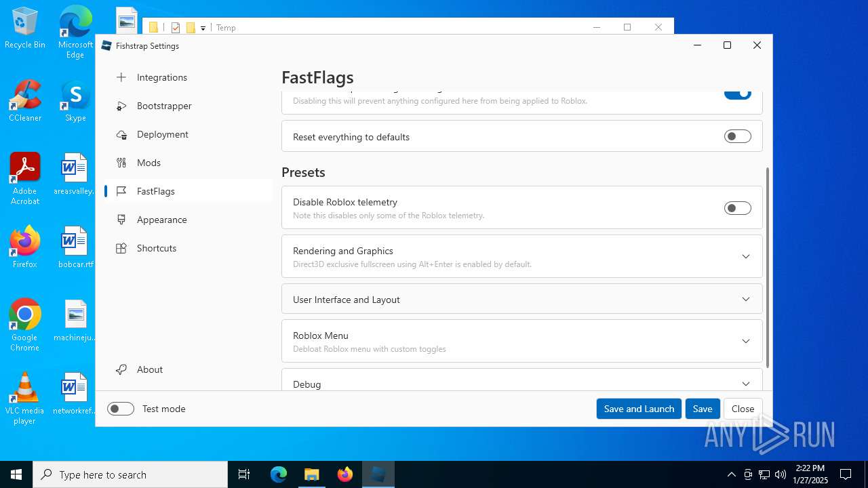
Task: Click the FastFlags flag icon
Action: point(121,191)
